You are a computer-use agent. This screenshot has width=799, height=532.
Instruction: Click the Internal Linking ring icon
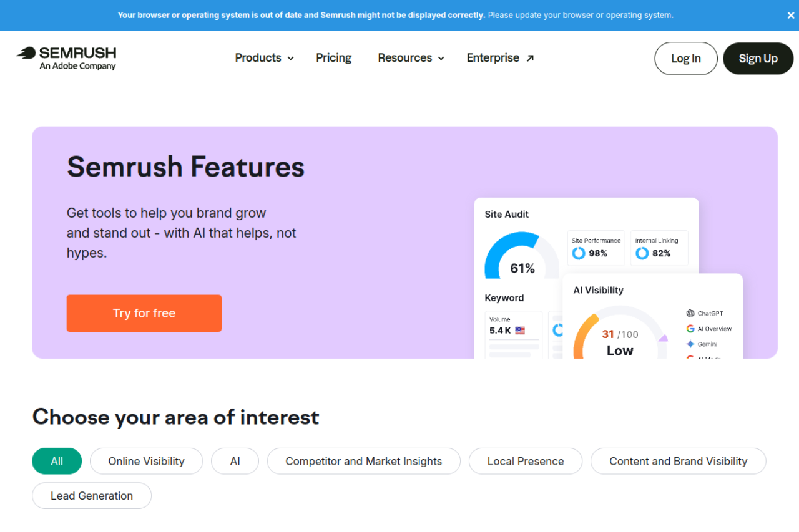[642, 253]
